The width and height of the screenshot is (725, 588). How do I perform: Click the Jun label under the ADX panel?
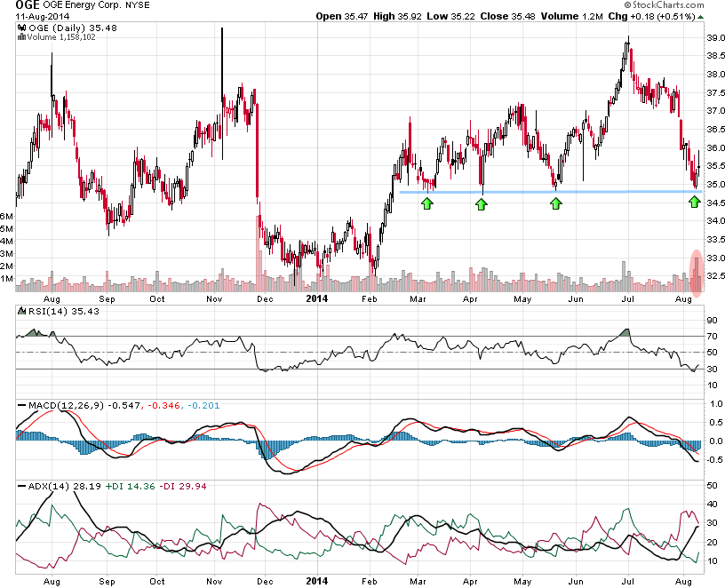coord(576,582)
